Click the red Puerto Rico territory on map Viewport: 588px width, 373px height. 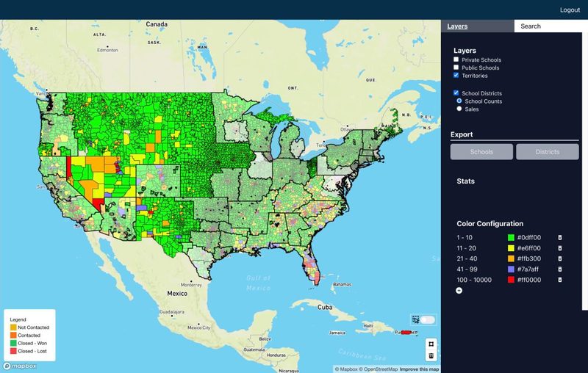pos(406,332)
